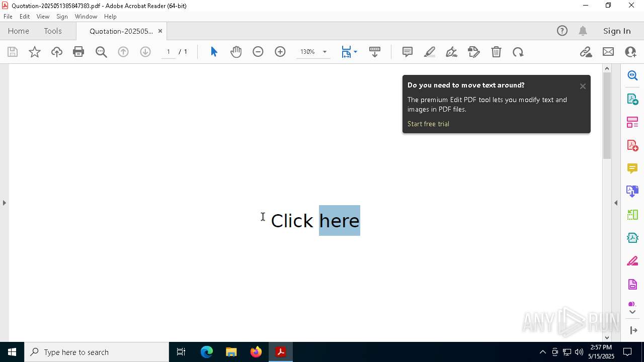Share a link to the file

point(586,52)
